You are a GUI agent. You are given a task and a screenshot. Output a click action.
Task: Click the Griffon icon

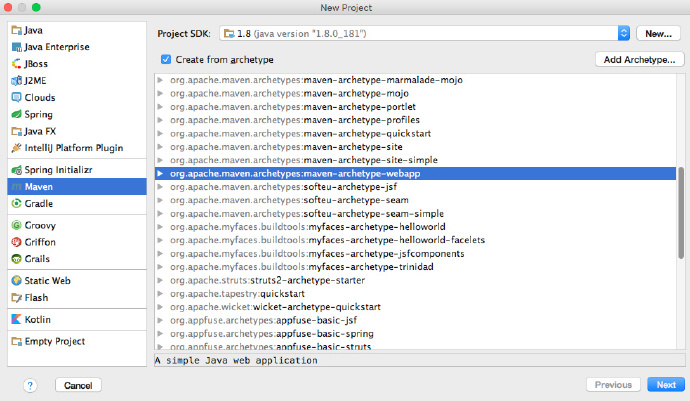point(17,242)
